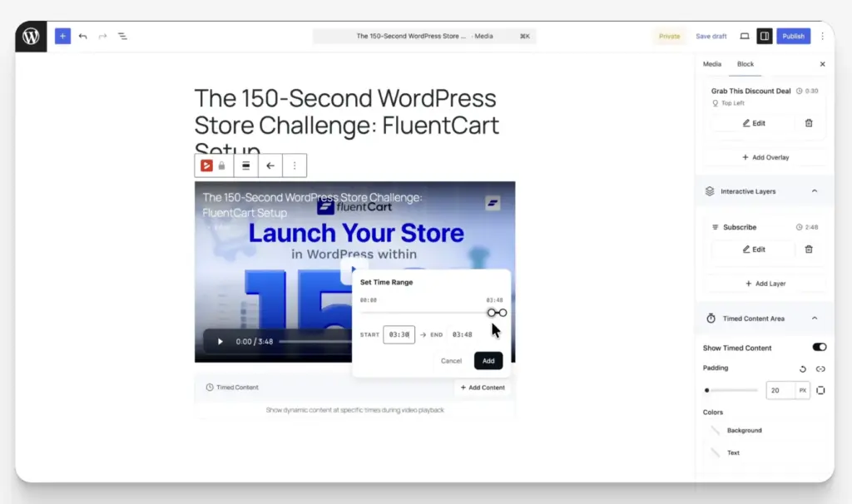Viewport: 852px width, 504px height.
Task: Toggle Show Timed Content switch
Action: pos(820,347)
